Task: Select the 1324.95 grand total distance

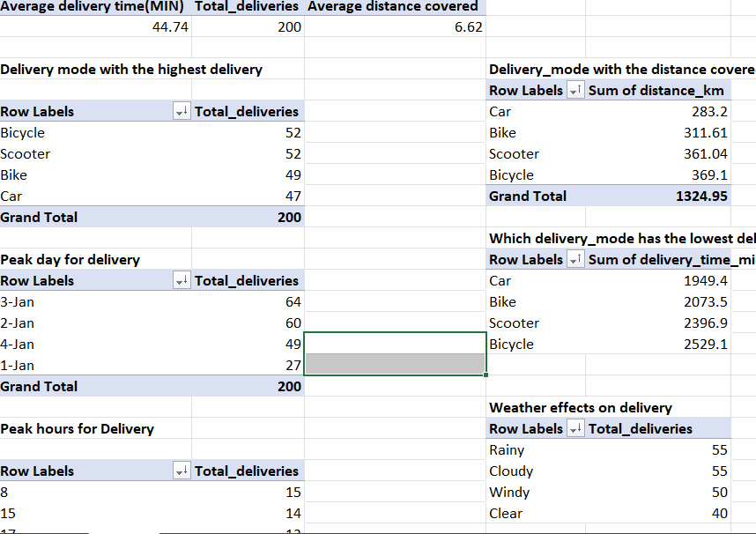Action: [x=658, y=197]
